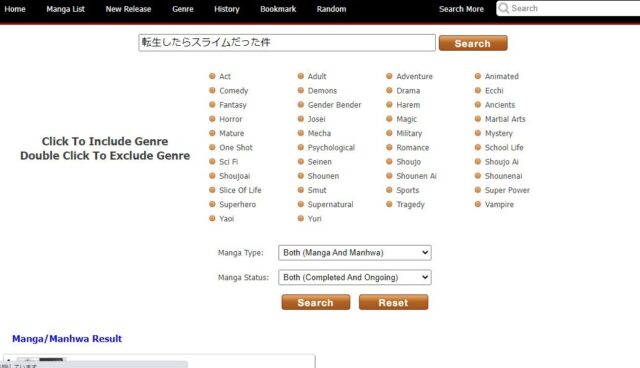Select the Shounen genre filter
The width and height of the screenshot is (640, 368).
(x=323, y=176)
